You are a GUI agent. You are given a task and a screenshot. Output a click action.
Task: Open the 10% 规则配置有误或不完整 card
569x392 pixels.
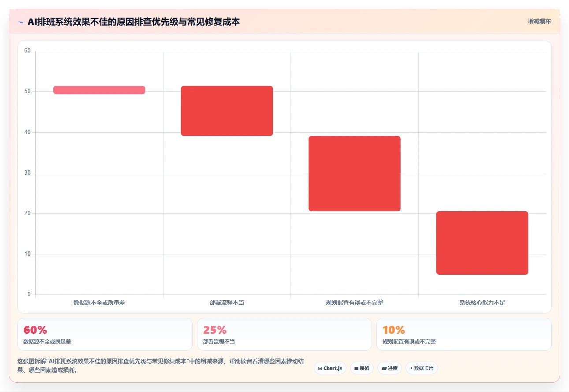pyautogui.click(x=464, y=334)
